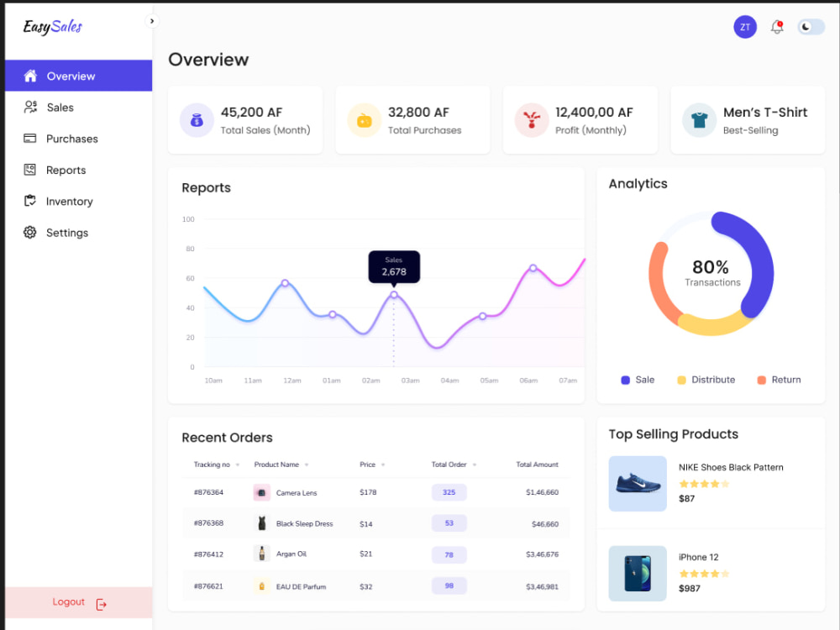
Task: Click the Black Sleep Dress product icon
Action: pos(261,523)
